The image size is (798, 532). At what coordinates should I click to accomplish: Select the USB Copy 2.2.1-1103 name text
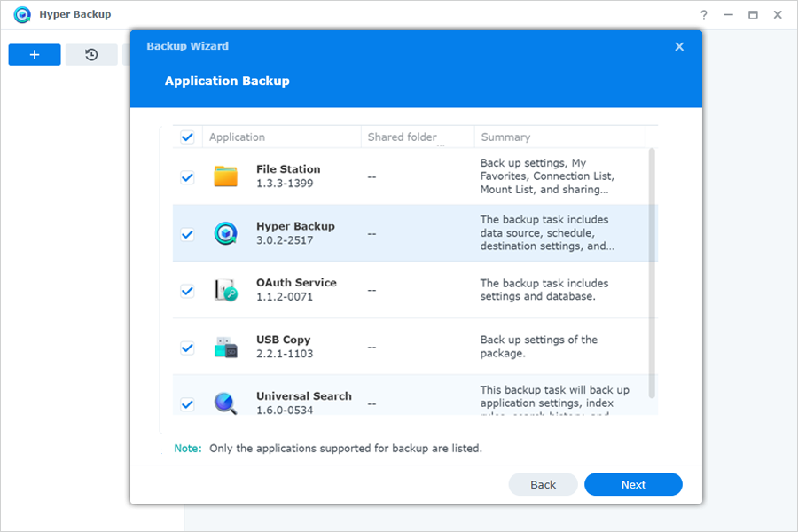[x=285, y=347]
